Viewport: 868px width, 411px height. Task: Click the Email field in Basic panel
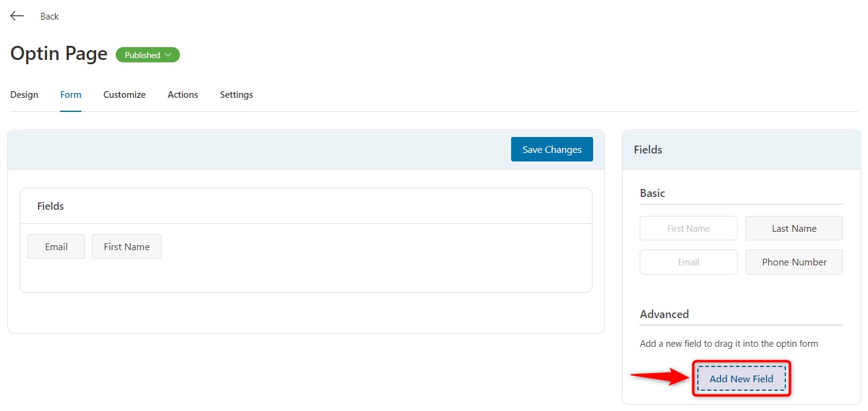click(x=688, y=262)
